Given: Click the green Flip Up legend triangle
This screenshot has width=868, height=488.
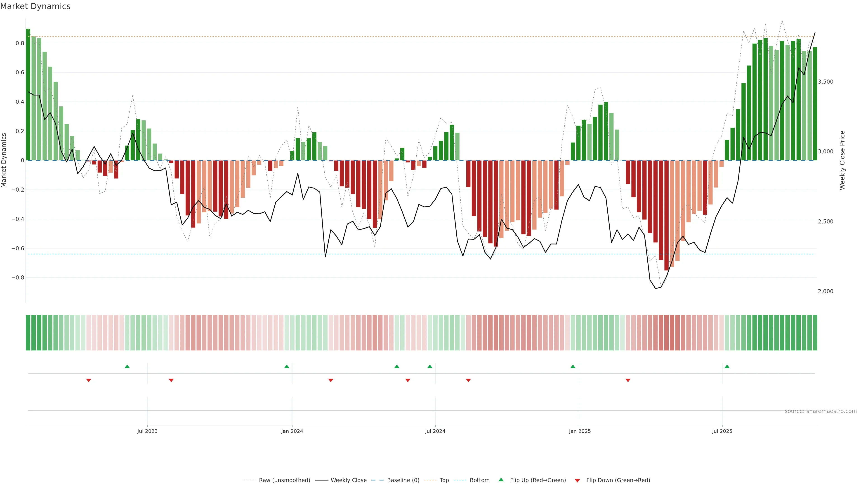Looking at the screenshot, I should point(501,480).
